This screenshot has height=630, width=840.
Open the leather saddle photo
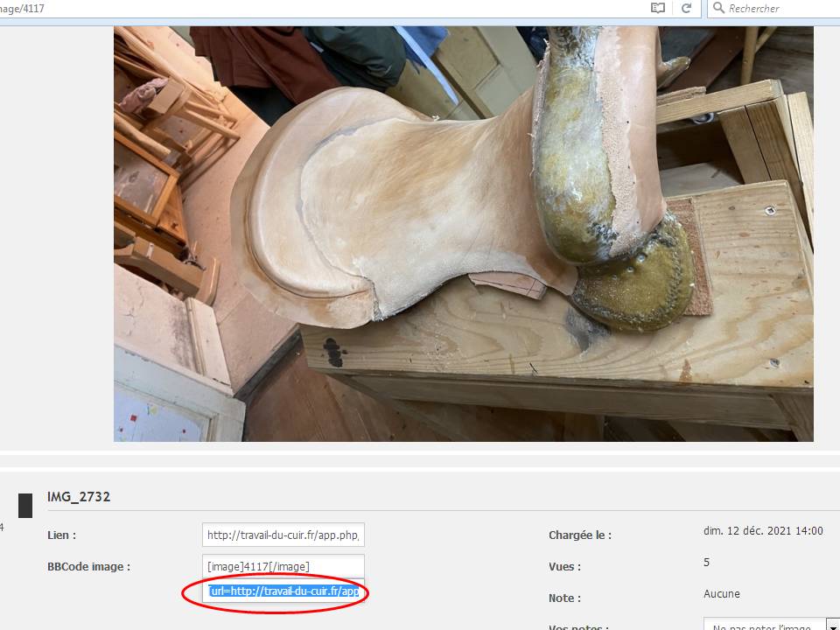point(463,233)
